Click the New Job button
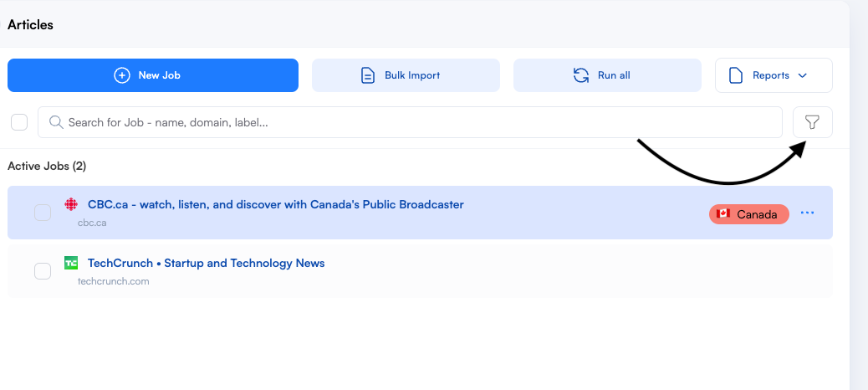Screen dimensions: 868x390 click(x=153, y=75)
